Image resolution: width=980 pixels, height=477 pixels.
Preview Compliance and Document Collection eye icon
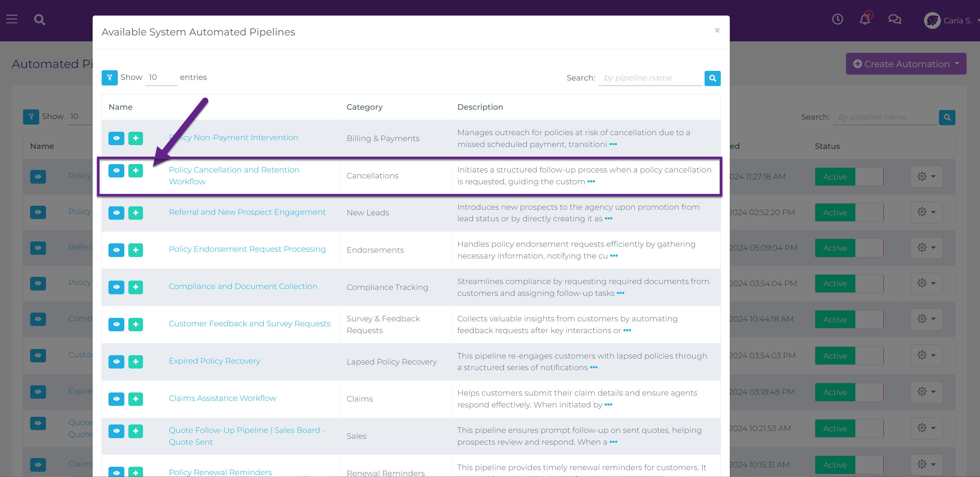point(117,287)
